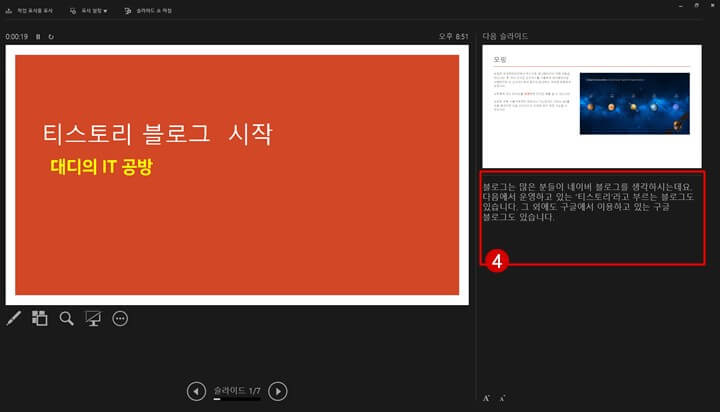The image size is (720, 412).
Task: Activate the magnifier zoom into slide tool
Action: pos(66,318)
